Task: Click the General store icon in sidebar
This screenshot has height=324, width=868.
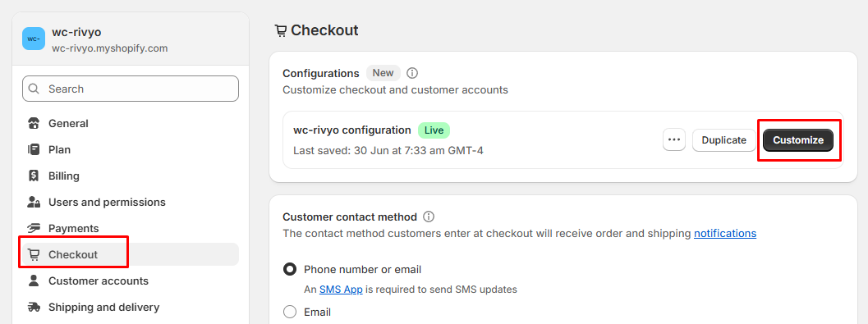Action: click(34, 123)
